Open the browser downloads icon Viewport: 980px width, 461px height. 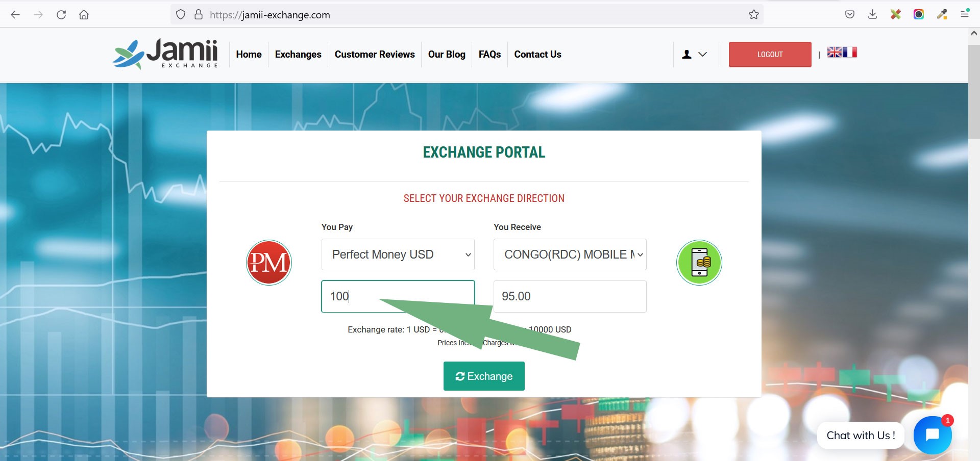point(873,15)
